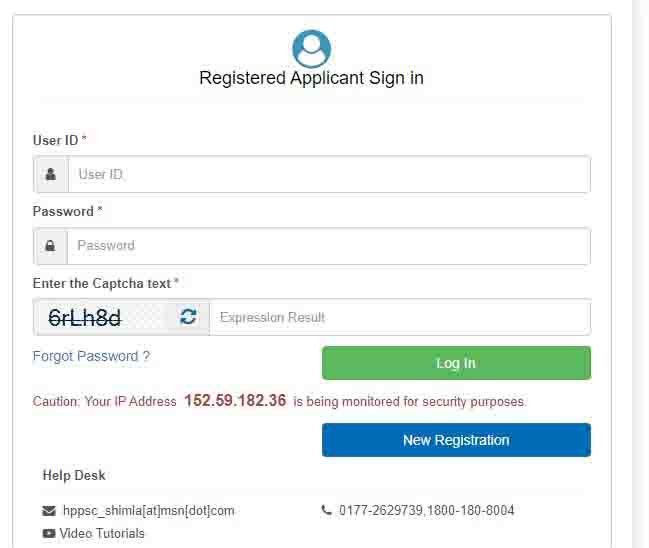Focus the Password input field

pos(329,246)
